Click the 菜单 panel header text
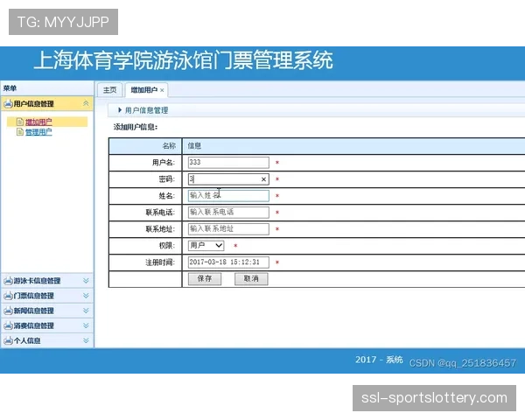 tap(10, 88)
